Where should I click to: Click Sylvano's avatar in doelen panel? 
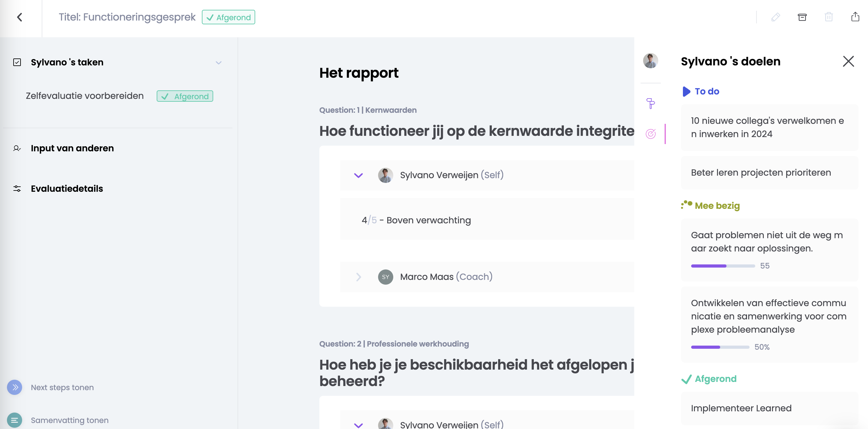(650, 61)
